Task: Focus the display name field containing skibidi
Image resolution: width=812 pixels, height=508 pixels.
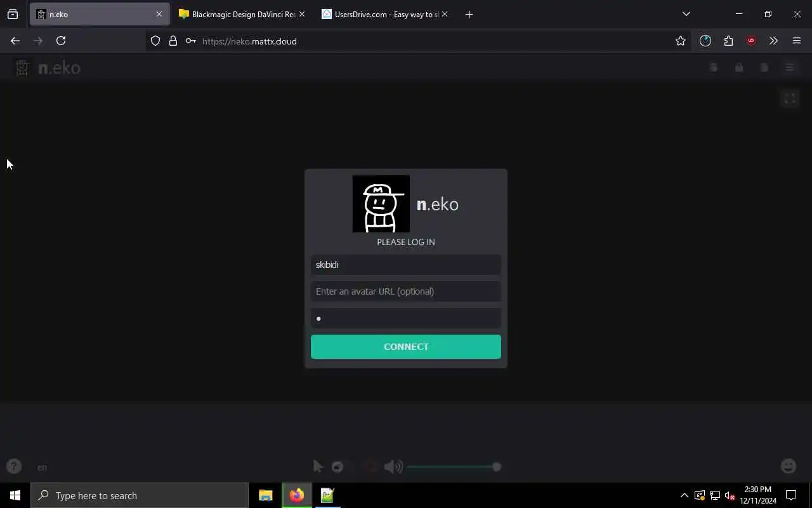Action: tap(406, 265)
